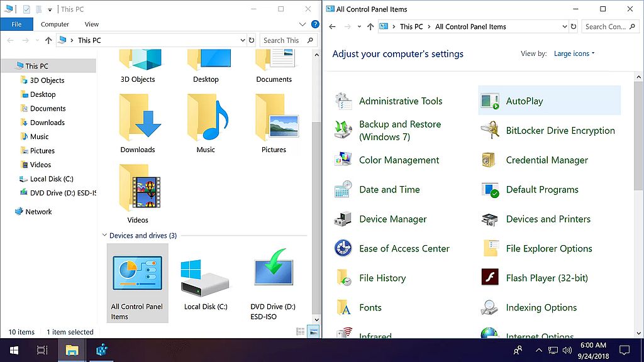Open Backup and Restore (Windows 7) icon

click(343, 130)
